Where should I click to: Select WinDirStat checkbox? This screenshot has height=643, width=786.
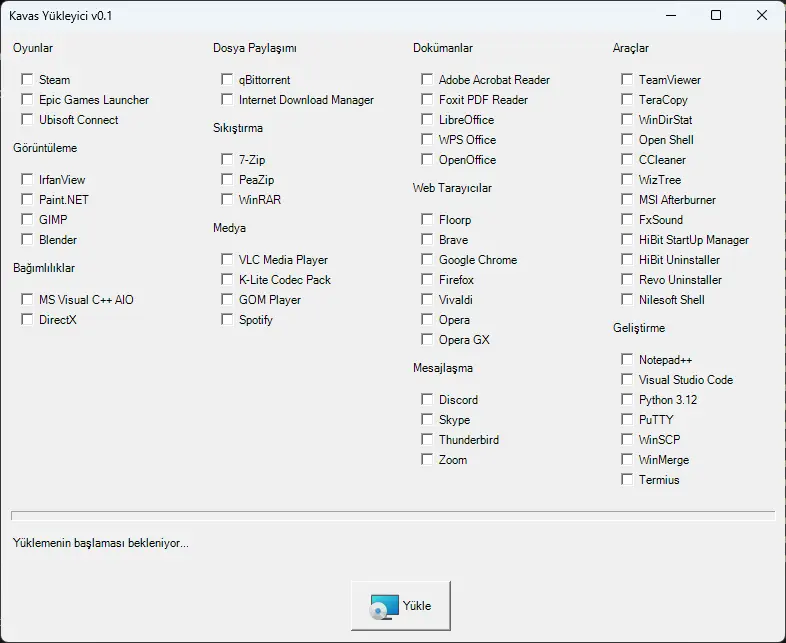pos(627,119)
